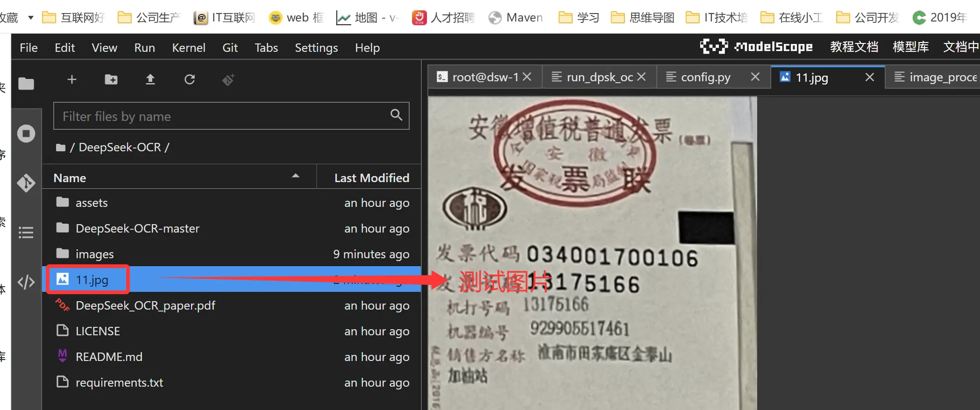Switch to the run_dpsk_oc tab
The height and width of the screenshot is (410, 980).
(599, 77)
